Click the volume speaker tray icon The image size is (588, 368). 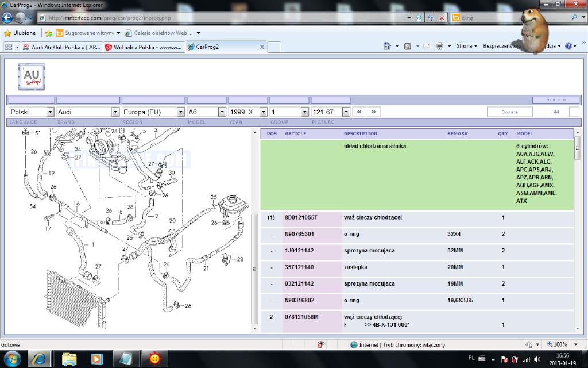pyautogui.click(x=537, y=359)
